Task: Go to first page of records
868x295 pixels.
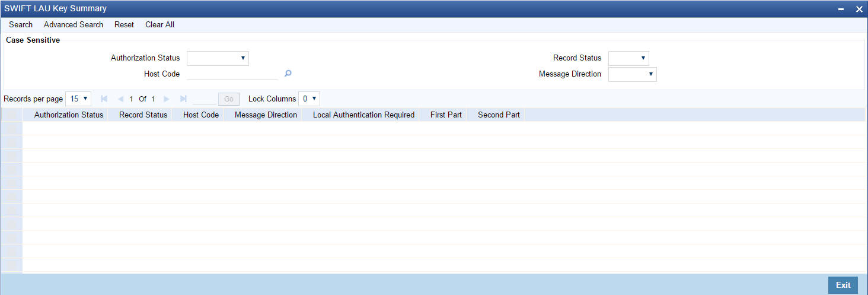Action: tap(104, 99)
